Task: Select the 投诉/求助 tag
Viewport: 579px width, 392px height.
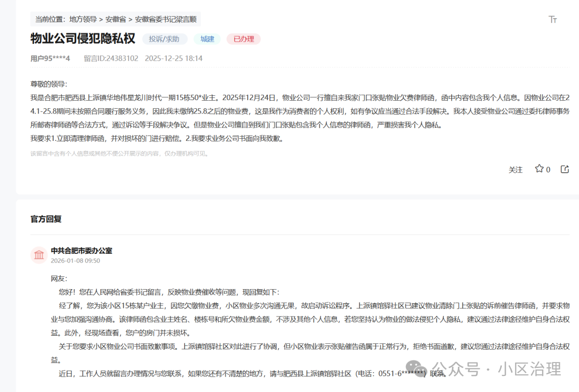Action: 164,39
